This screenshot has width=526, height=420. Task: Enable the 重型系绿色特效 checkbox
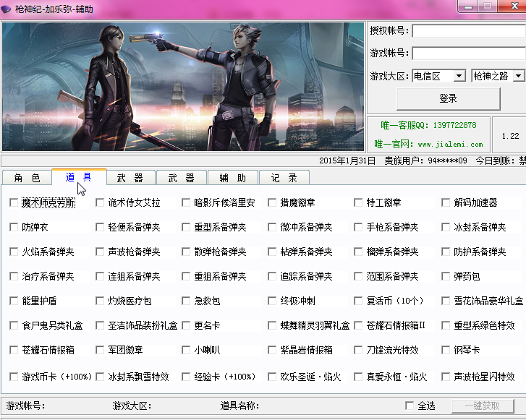446,325
